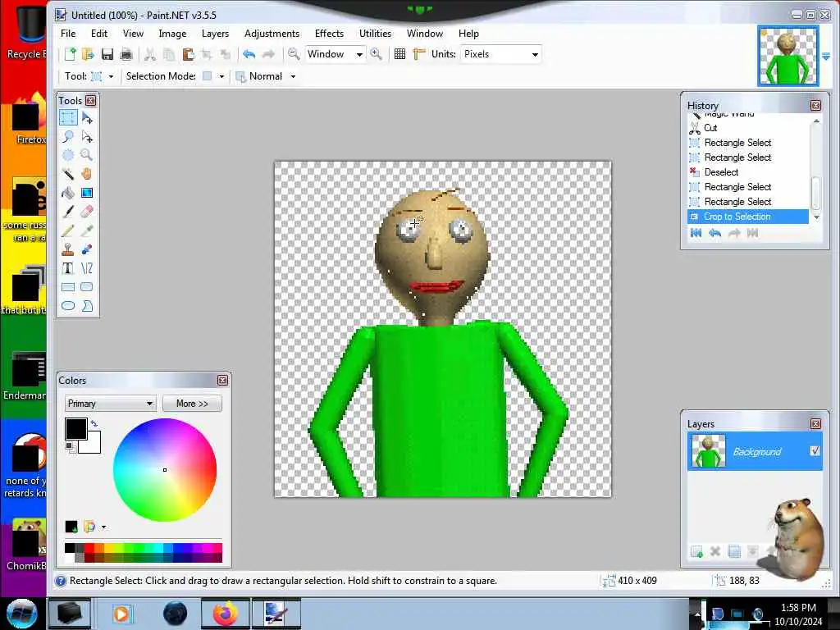Expand the image list arrow beside thumbnail
This screenshot has height=630, width=840.
826,57
